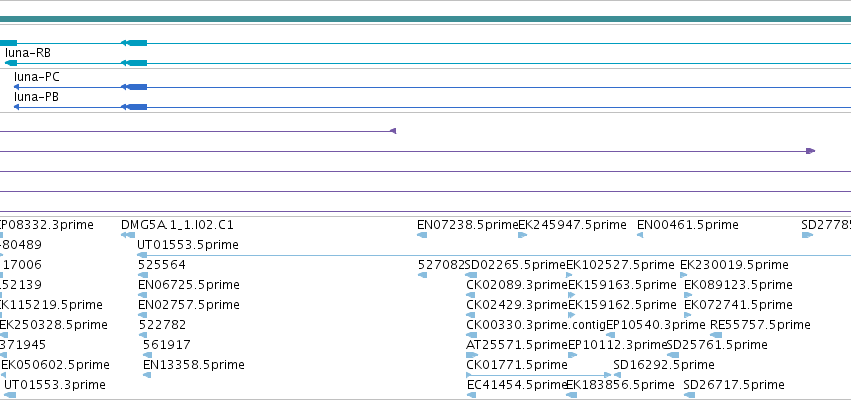Click the purple left-pointing arrowhead ending the shorter purple line
This screenshot has height=400, width=851.
pyautogui.click(x=393, y=131)
